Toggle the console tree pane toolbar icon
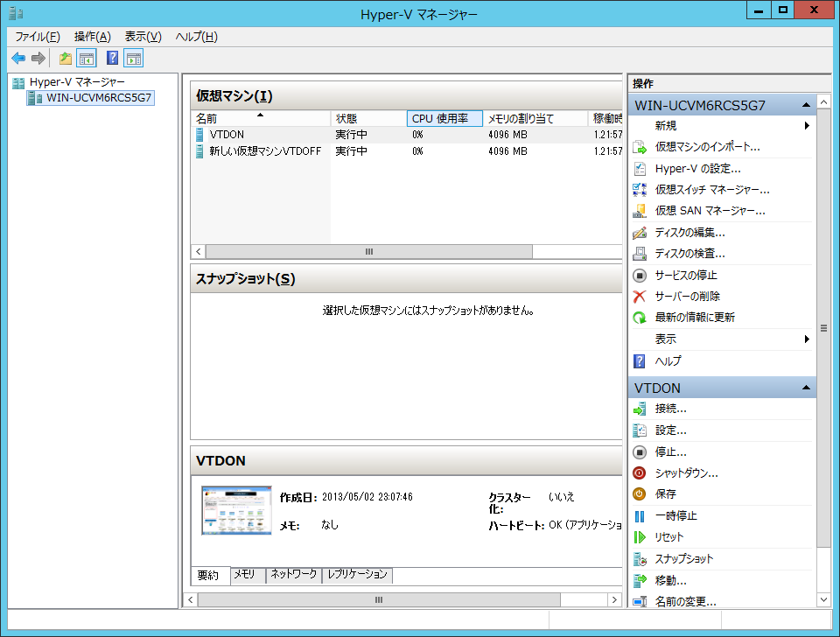 click(x=87, y=58)
